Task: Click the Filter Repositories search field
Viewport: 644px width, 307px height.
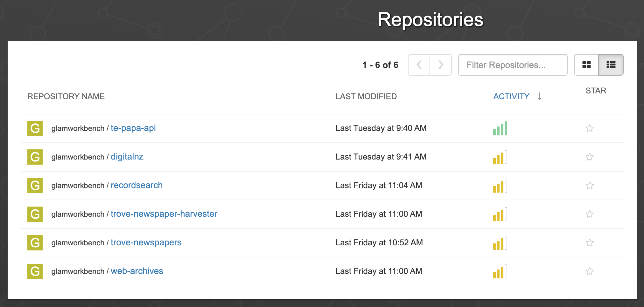Action: [513, 65]
